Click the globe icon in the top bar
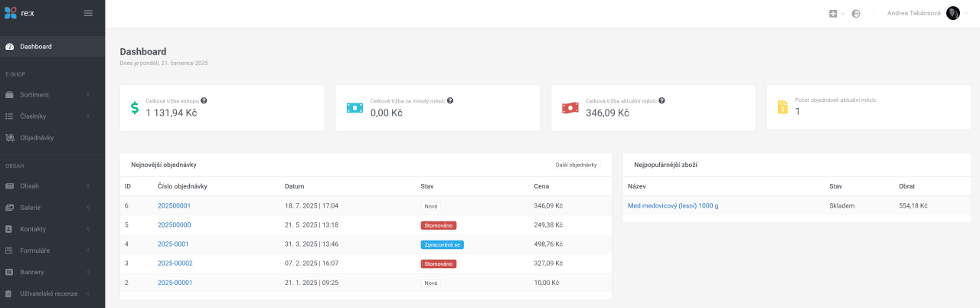Screen dimensions: 980x308 [x=856, y=14]
